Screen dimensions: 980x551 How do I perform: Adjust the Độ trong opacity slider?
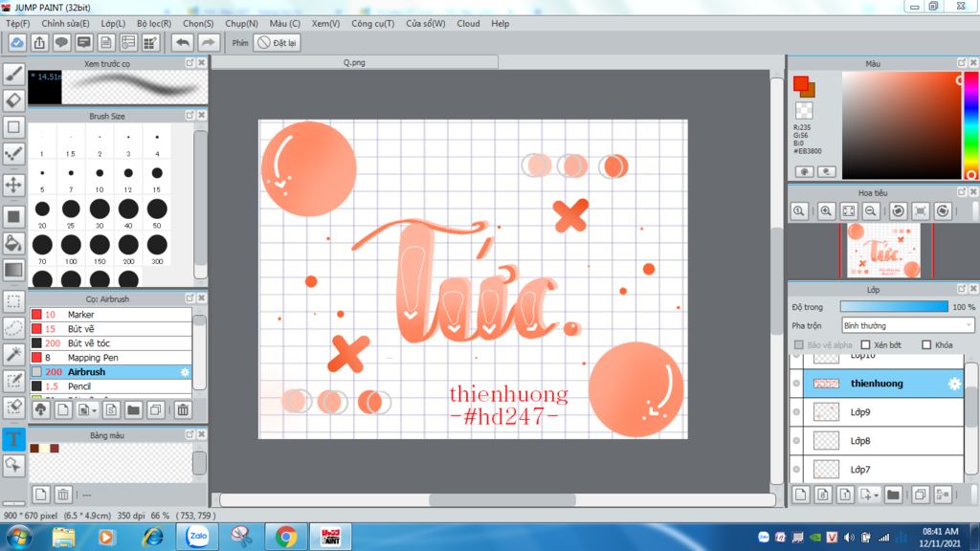click(894, 307)
